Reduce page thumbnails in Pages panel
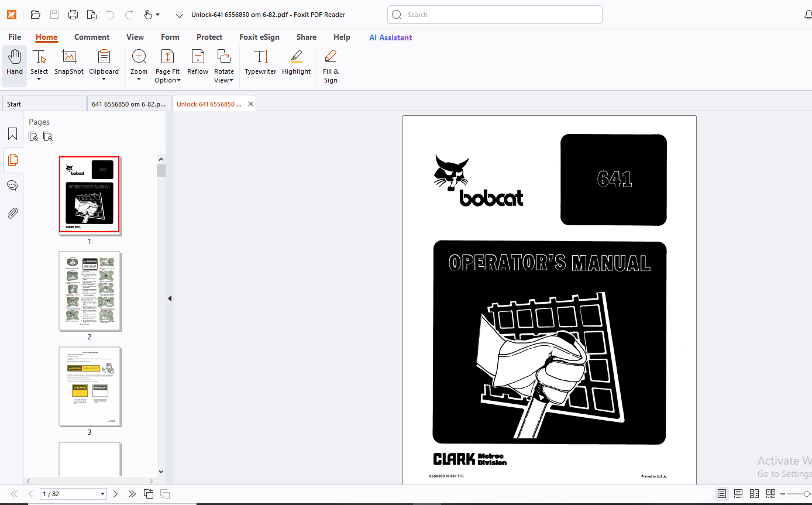Viewport: 812px width, 505px height. (48, 136)
